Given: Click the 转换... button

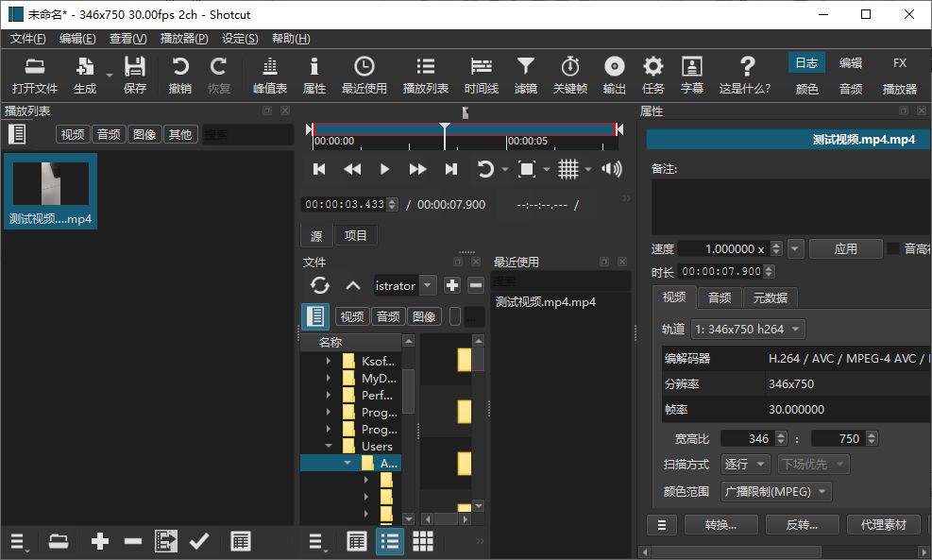Looking at the screenshot, I should [721, 525].
